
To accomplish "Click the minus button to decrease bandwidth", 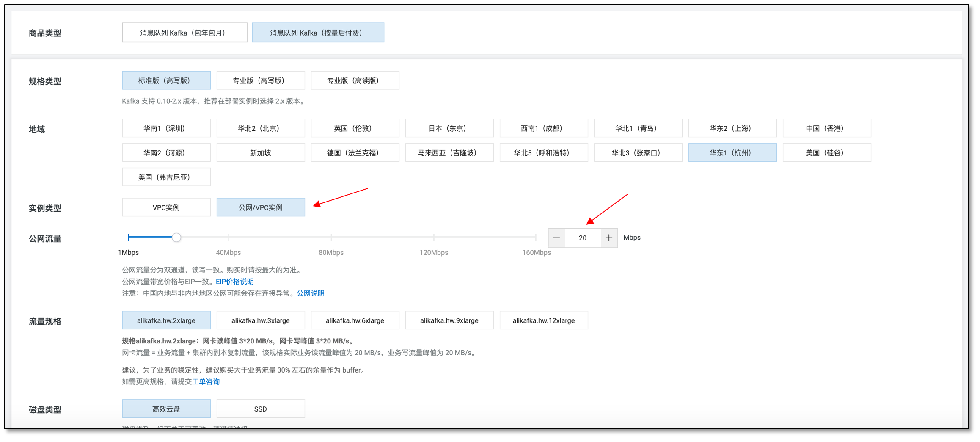I will [556, 238].
